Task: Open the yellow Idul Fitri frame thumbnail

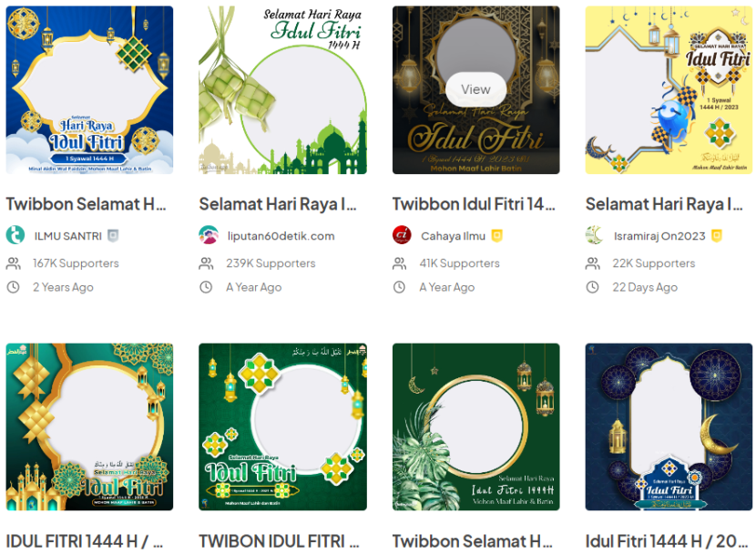Action: (x=669, y=89)
